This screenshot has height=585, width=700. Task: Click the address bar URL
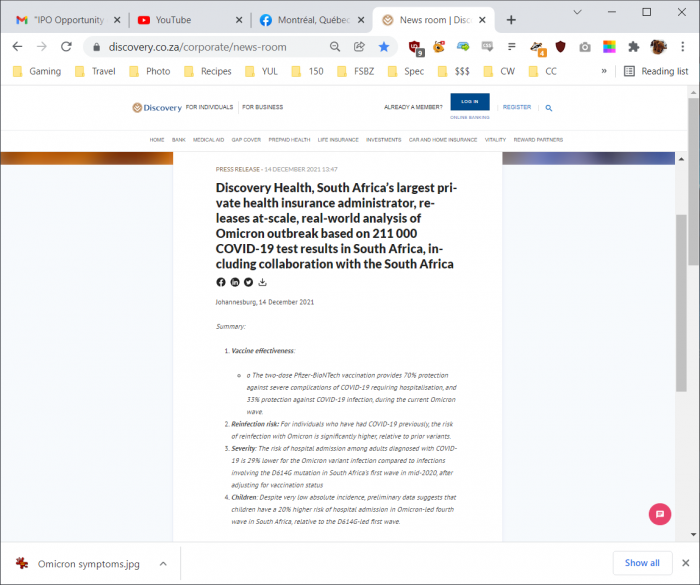[x=197, y=47]
